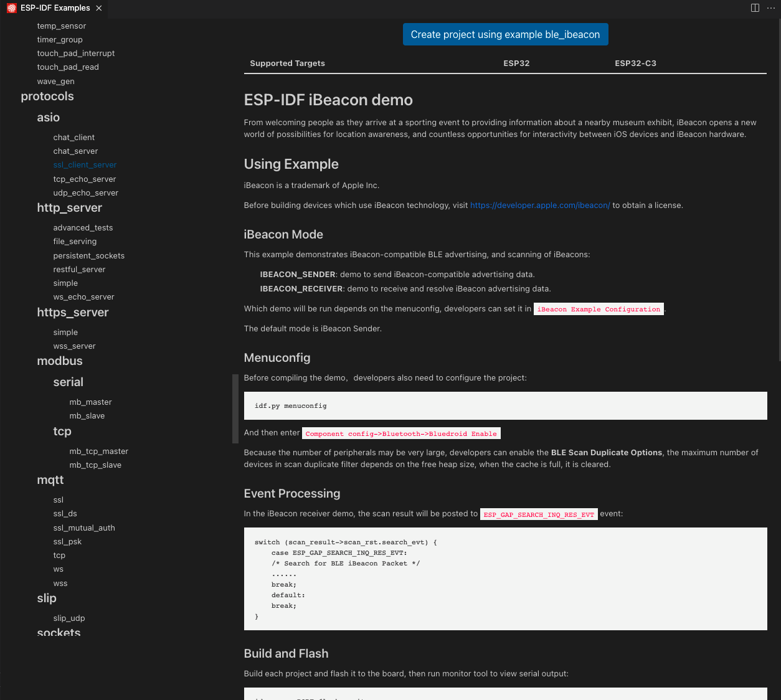Click the Split Editor icon
This screenshot has width=781, height=700.
[x=754, y=8]
